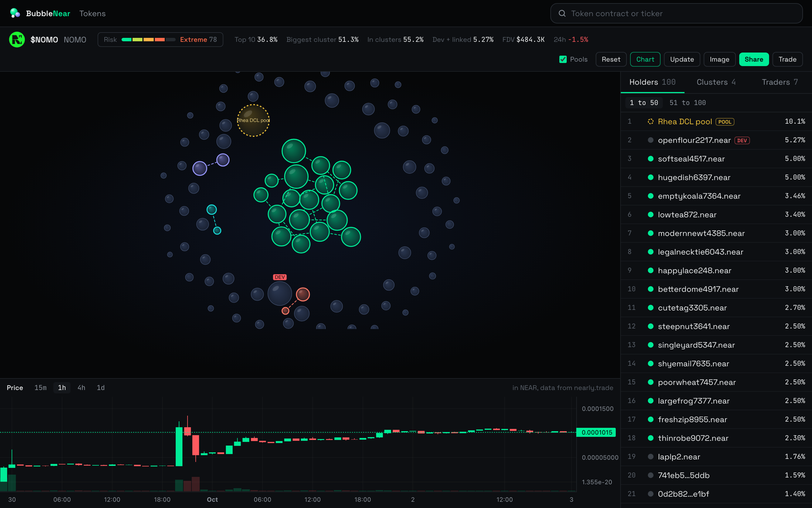Screen dimensions: 812x508
Task: Click the 0.0001015 current price label
Action: [596, 432]
